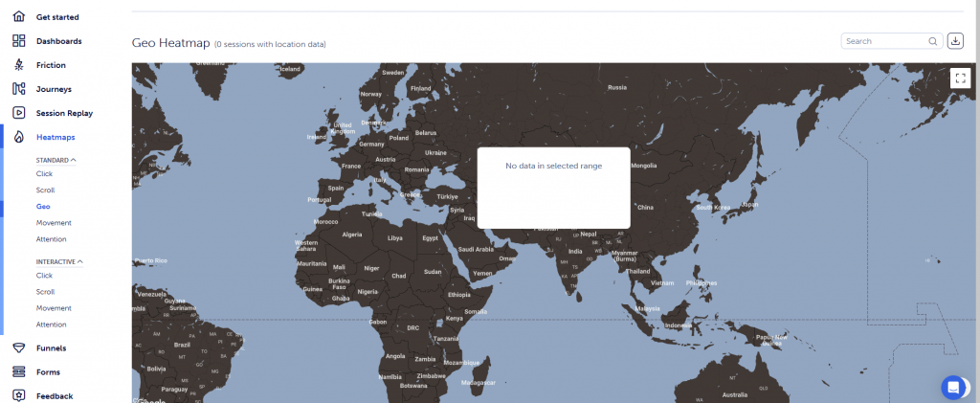
Task: Collapse the STANDARD heatmaps section
Action: [x=74, y=160]
